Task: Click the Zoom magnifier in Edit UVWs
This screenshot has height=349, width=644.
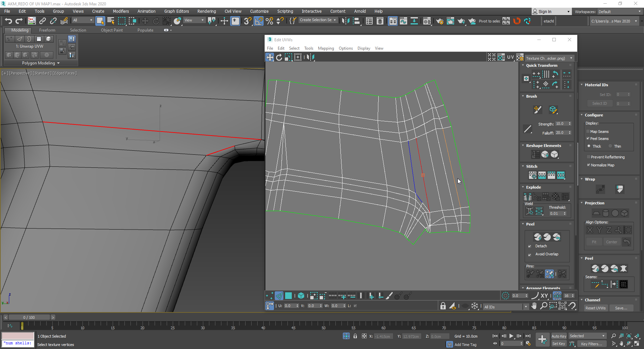Action: tap(543, 306)
